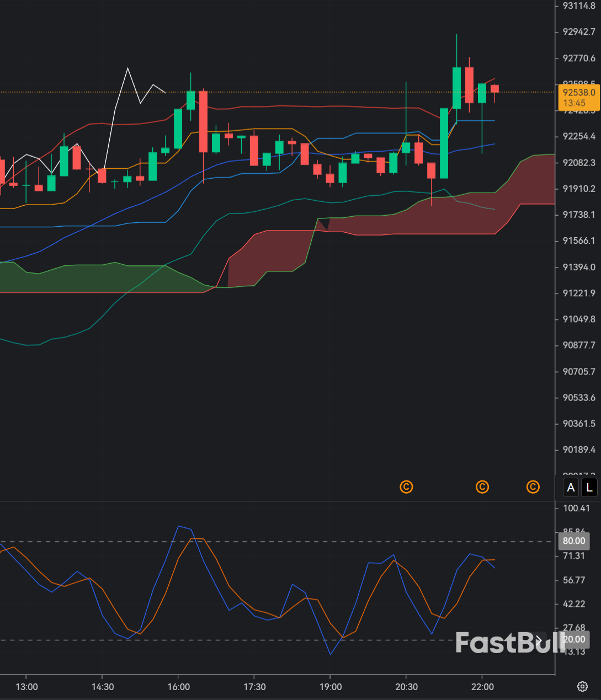Click the 80.00 overbought level label
The width and height of the screenshot is (601, 700).
click(573, 541)
